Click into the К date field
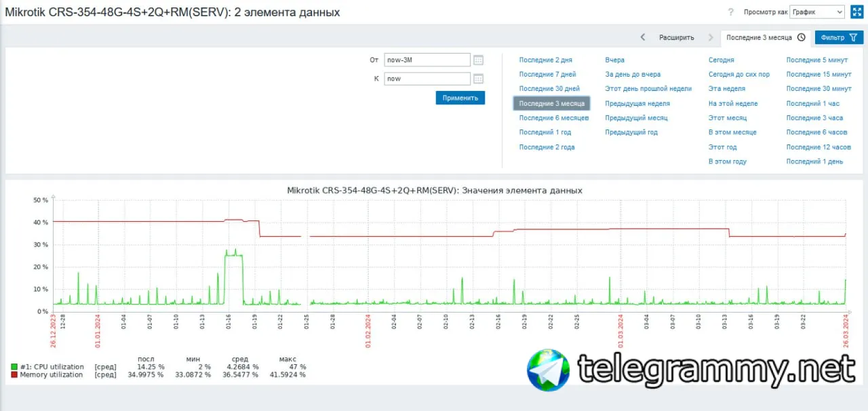The height and width of the screenshot is (411, 868). 427,79
